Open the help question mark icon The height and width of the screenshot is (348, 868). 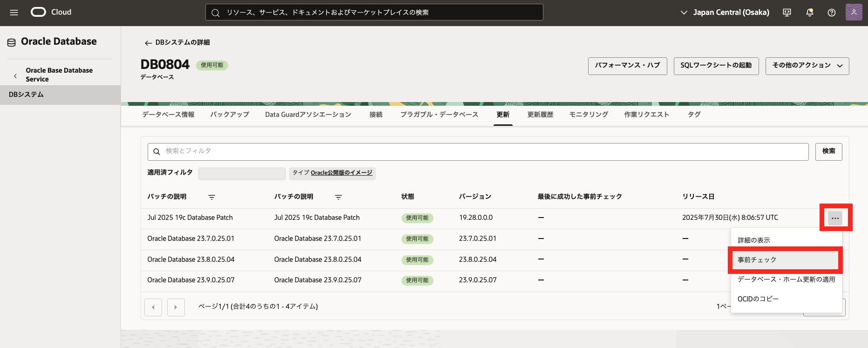pyautogui.click(x=832, y=13)
